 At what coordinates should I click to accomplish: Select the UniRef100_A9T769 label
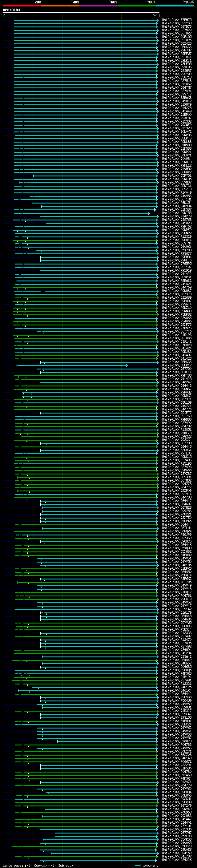(x=177, y=416)
